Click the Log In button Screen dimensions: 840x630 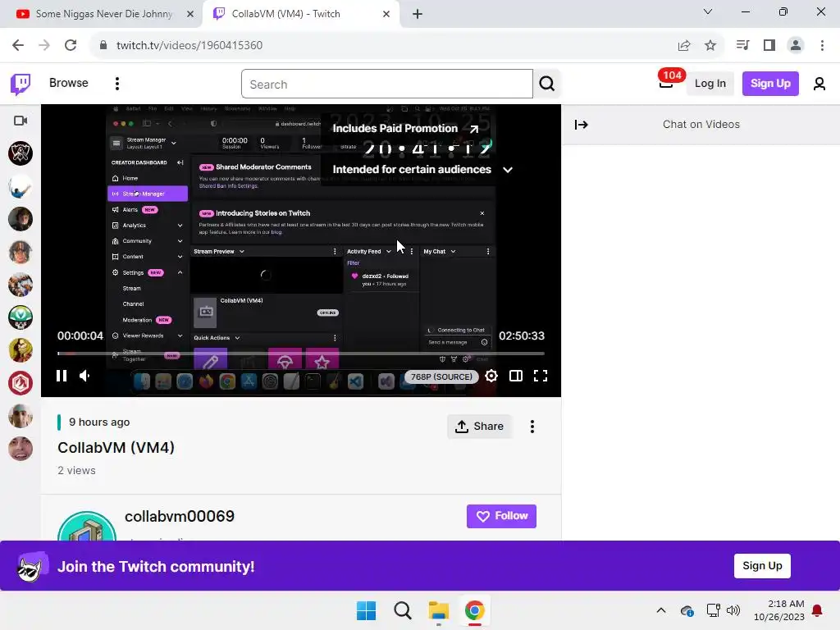click(x=710, y=84)
